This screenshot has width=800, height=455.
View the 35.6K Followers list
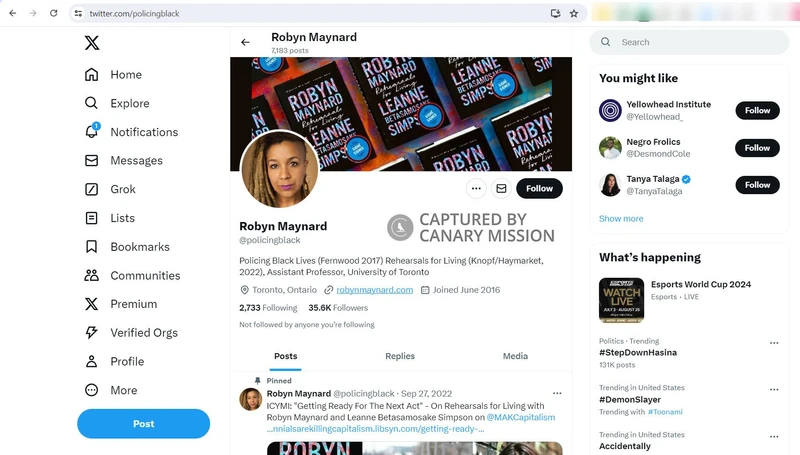click(338, 308)
